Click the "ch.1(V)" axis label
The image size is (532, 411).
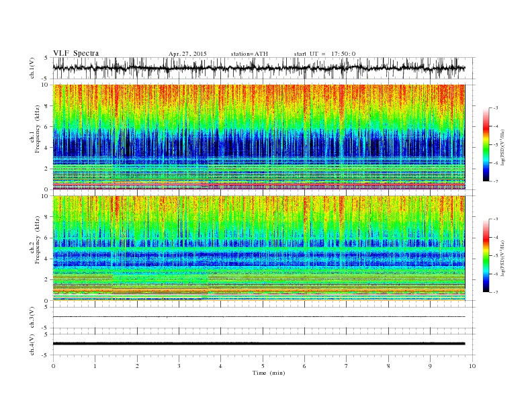[32, 69]
